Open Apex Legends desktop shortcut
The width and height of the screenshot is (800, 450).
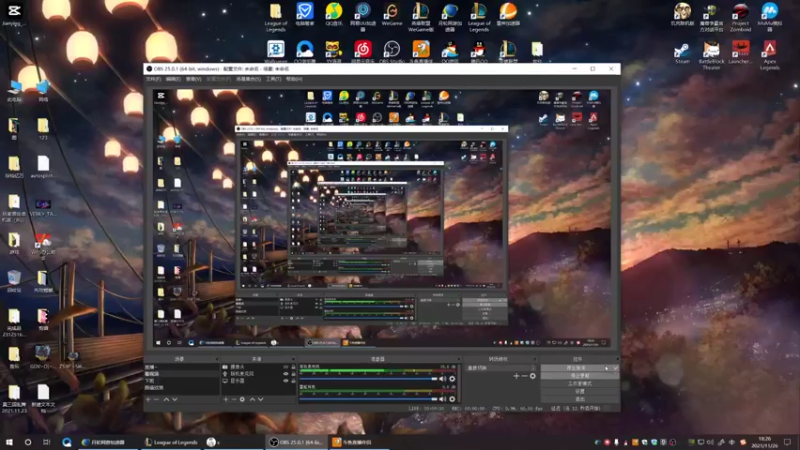click(x=769, y=55)
